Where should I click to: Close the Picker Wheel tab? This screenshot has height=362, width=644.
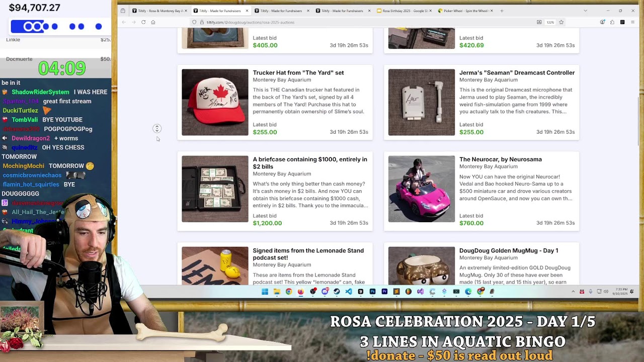coord(492,11)
